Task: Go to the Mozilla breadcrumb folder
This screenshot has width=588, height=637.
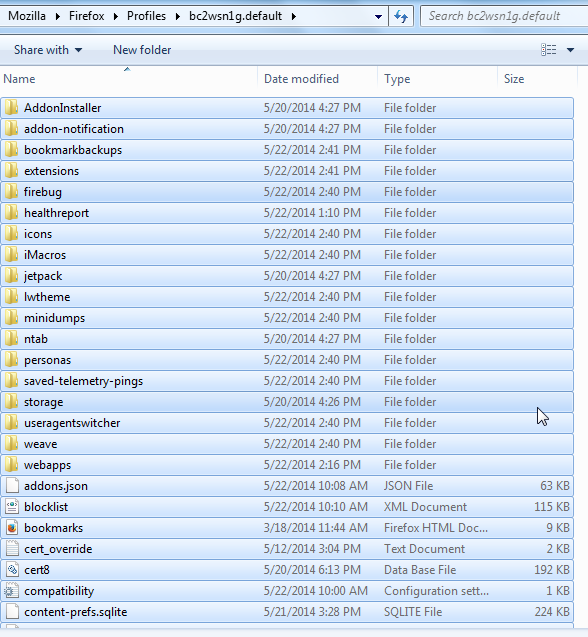Action: tap(27, 16)
